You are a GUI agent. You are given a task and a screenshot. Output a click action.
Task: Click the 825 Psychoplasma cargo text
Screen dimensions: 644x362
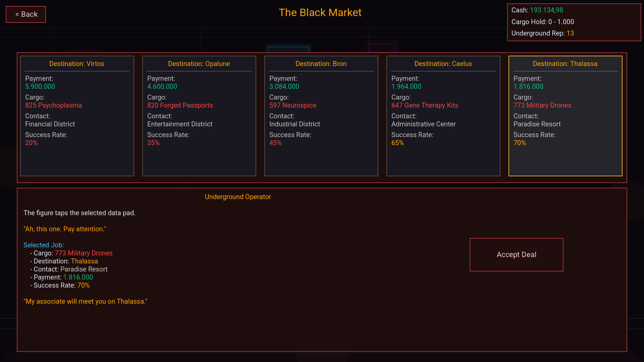(x=53, y=105)
